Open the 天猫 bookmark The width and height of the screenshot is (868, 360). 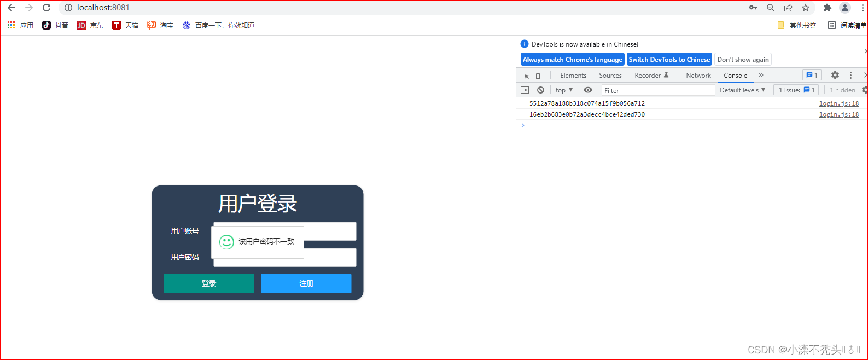click(125, 25)
